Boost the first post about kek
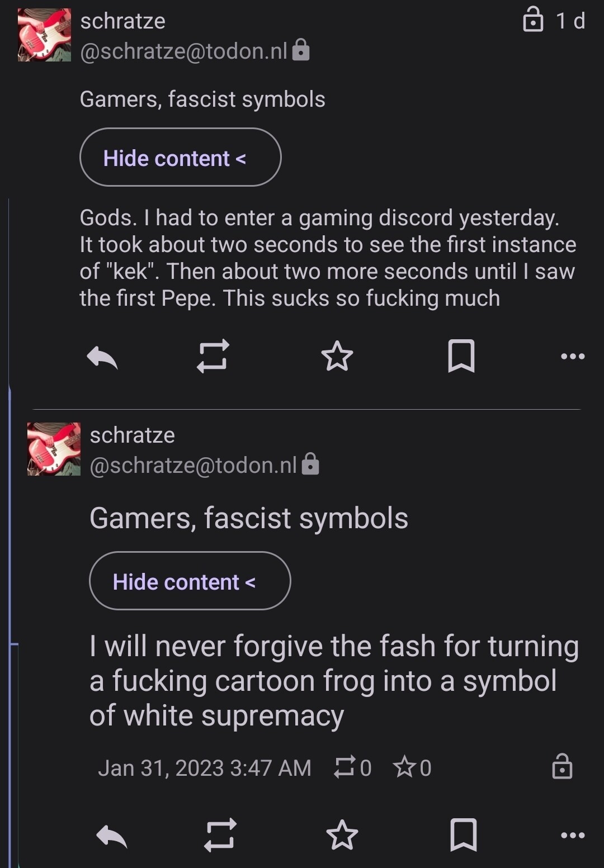 pyautogui.click(x=213, y=356)
